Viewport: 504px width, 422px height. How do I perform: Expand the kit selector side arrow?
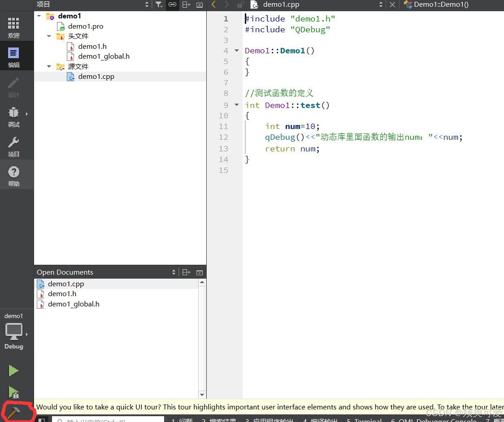(x=27, y=334)
